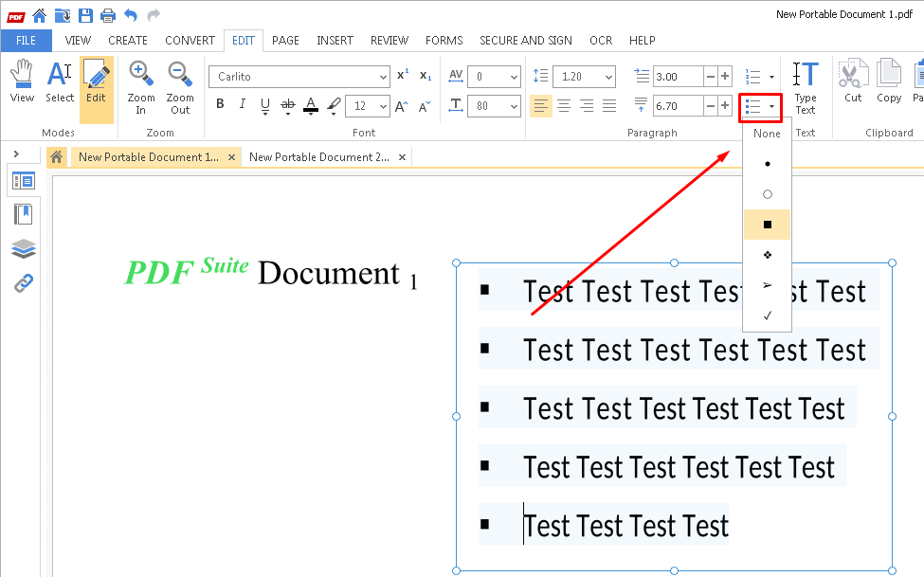The width and height of the screenshot is (924, 577).
Task: Copy selection to clipboard
Action: (x=889, y=81)
